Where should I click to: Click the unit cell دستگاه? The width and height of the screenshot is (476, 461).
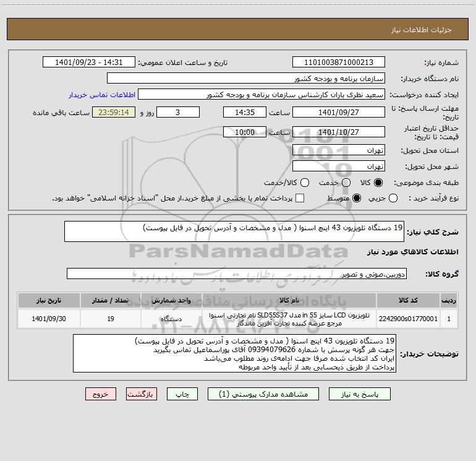(x=171, y=319)
